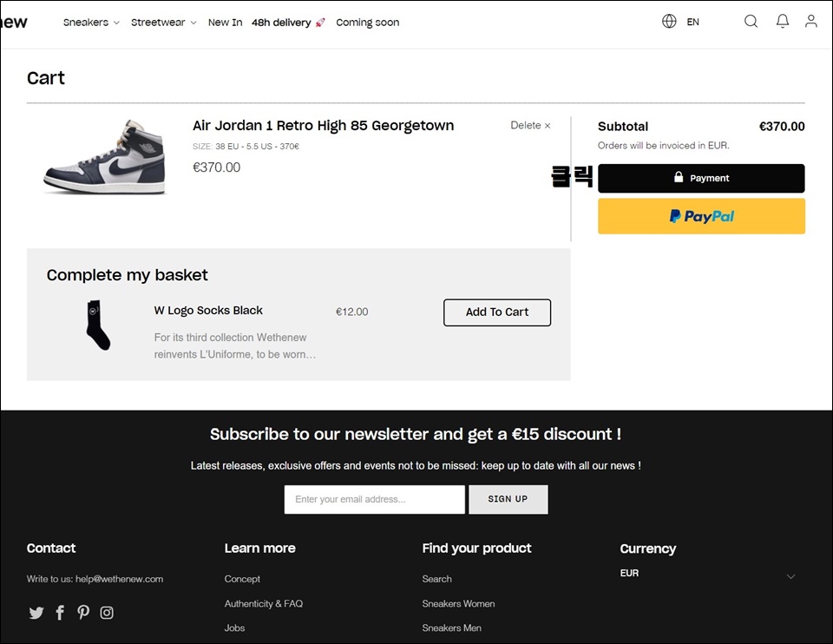
Task: Go to New In
Action: (226, 23)
